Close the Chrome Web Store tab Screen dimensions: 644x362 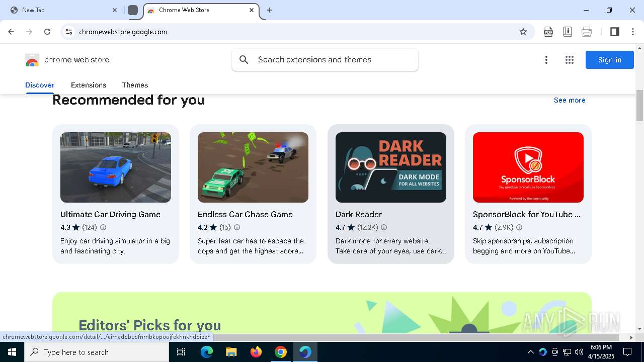click(x=252, y=10)
